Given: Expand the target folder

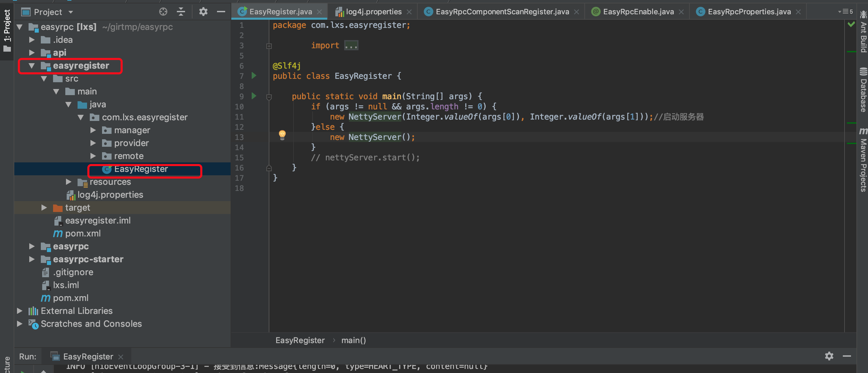Looking at the screenshot, I should click(x=44, y=208).
